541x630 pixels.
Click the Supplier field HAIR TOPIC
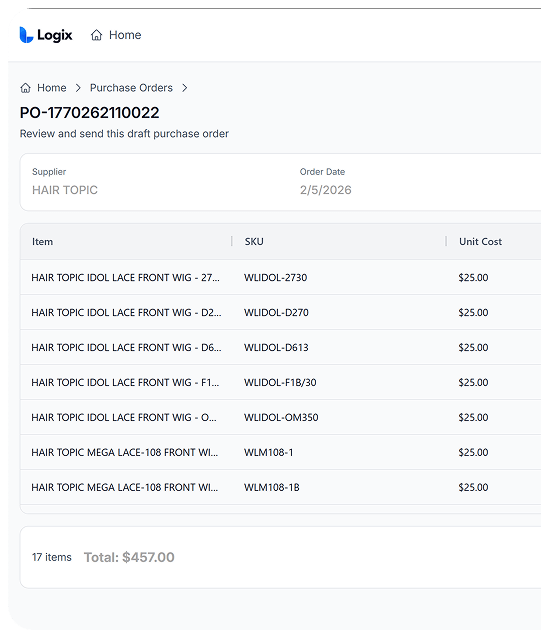coord(65,190)
